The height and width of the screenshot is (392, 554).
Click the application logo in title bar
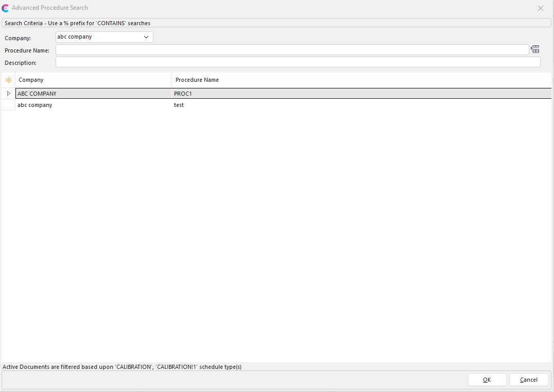pyautogui.click(x=5, y=8)
